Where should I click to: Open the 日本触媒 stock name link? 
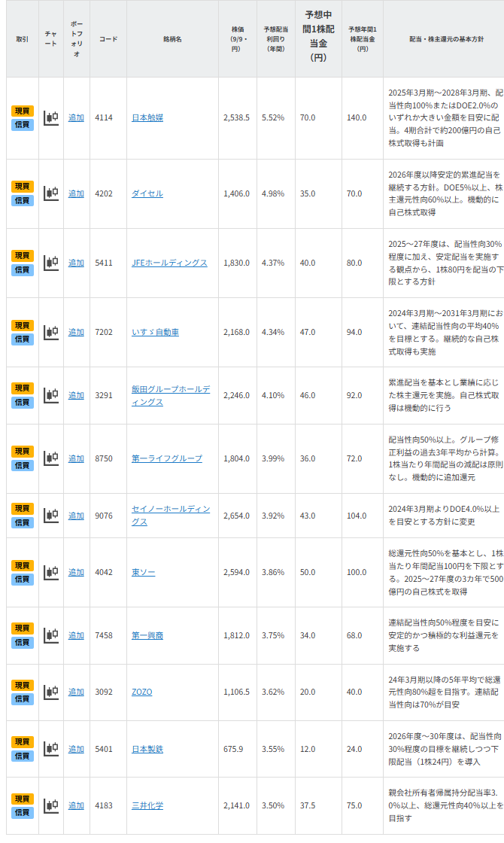(x=147, y=117)
